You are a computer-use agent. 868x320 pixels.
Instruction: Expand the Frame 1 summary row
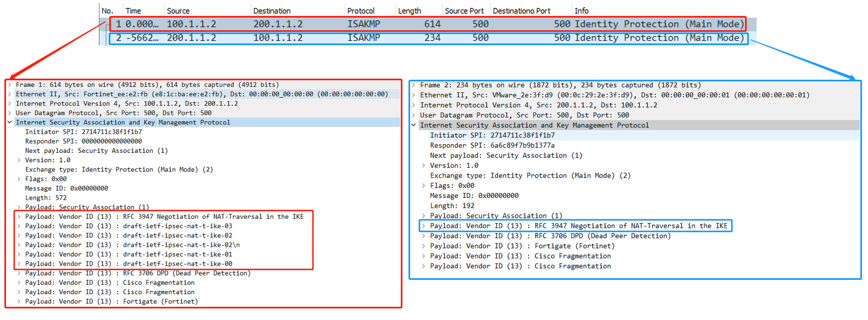click(x=10, y=85)
